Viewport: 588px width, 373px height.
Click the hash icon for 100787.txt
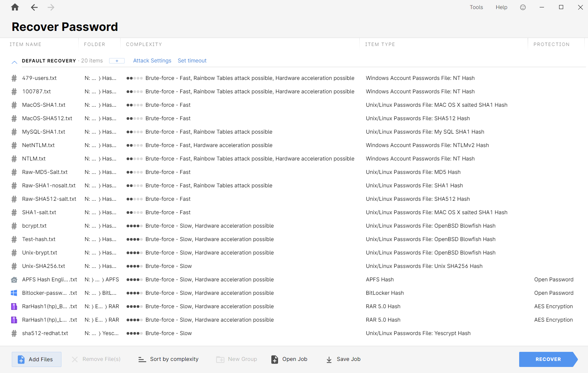click(14, 92)
